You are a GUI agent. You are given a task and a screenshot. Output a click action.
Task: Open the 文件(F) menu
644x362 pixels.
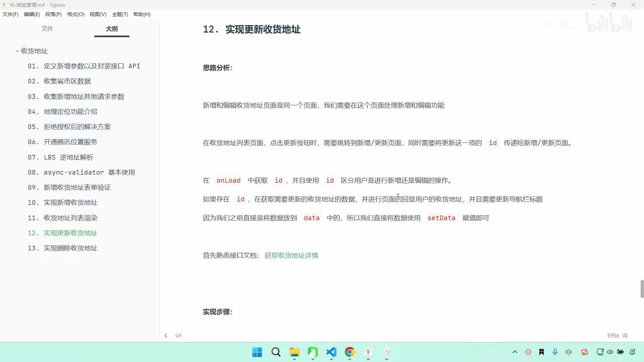tap(10, 14)
